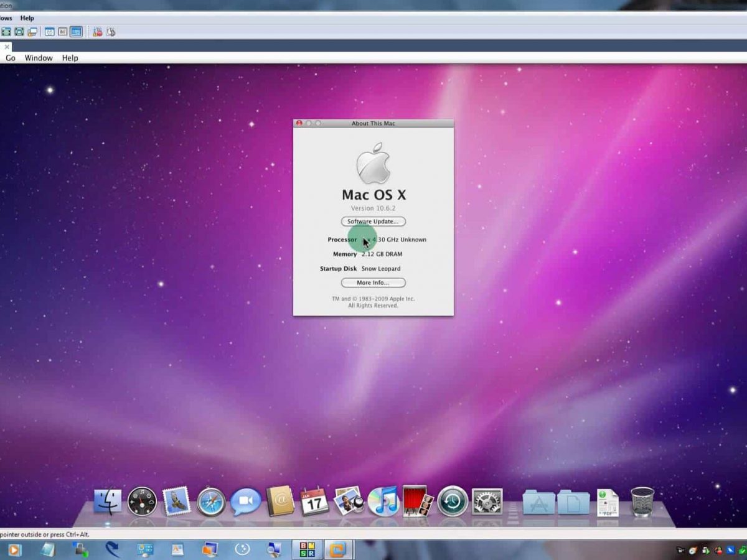The width and height of the screenshot is (747, 560).
Task: Click the show console view toolbar icon
Action: coord(50,32)
